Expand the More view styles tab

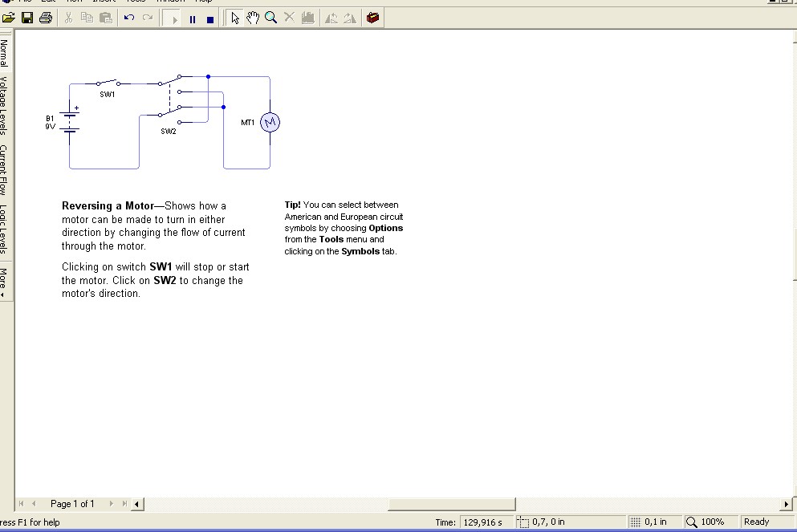[4, 281]
